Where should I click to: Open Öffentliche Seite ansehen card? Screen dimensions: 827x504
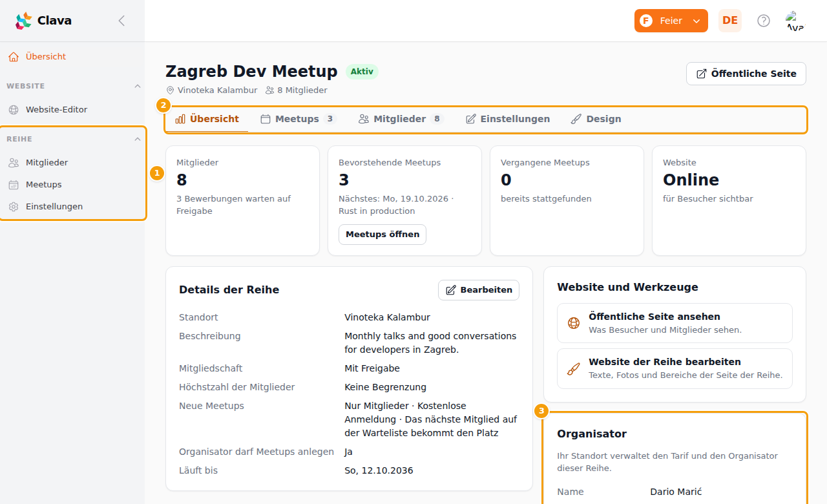pyautogui.click(x=675, y=323)
